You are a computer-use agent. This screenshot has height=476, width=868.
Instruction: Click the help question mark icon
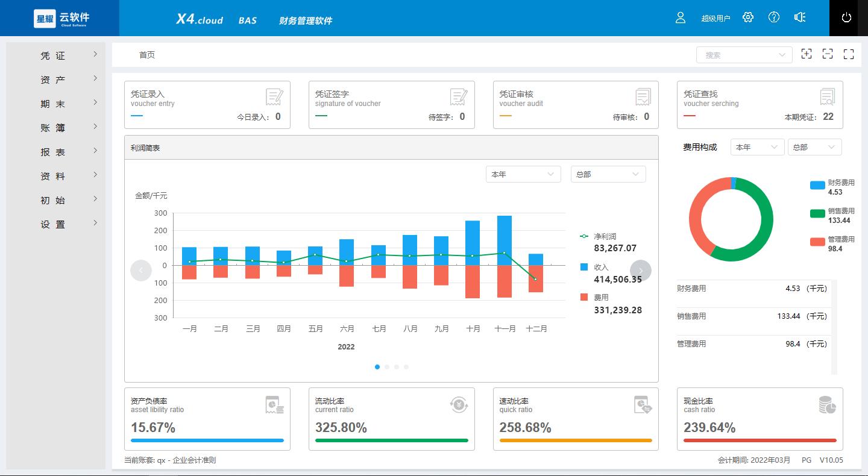[x=773, y=17]
